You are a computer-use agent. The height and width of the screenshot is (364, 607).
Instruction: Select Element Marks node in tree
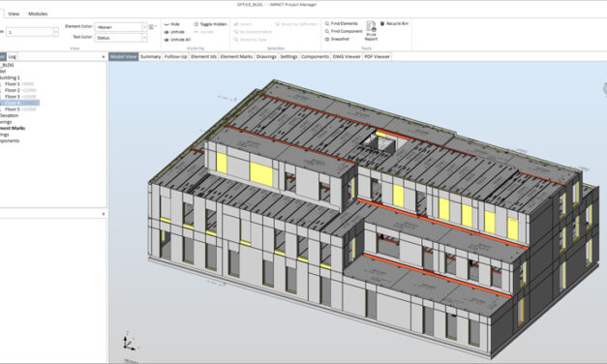pyautogui.click(x=13, y=128)
